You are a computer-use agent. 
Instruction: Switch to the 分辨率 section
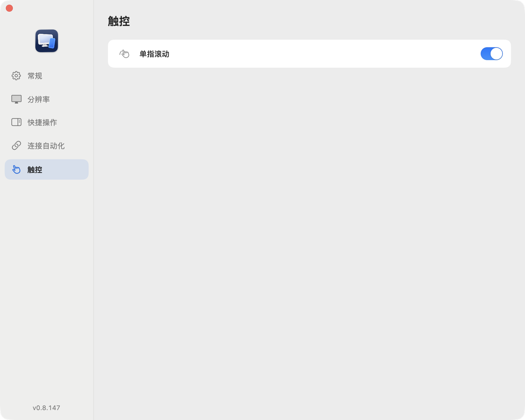click(47, 99)
